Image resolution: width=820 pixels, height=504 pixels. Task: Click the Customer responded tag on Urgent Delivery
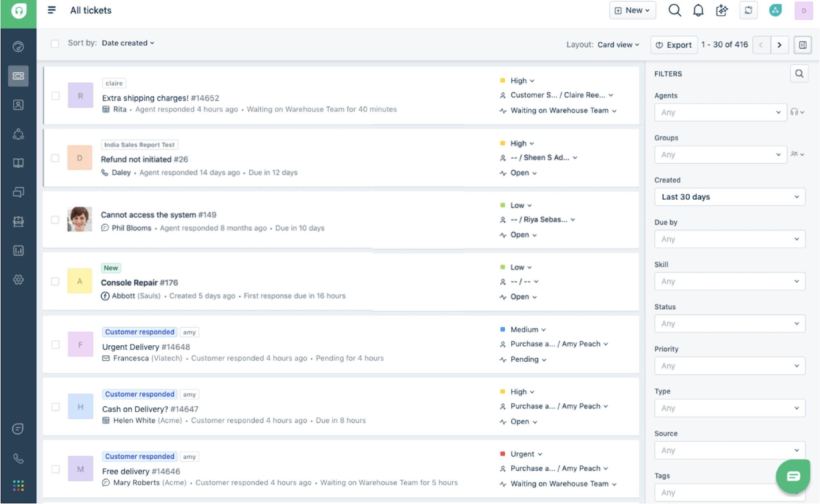140,332
